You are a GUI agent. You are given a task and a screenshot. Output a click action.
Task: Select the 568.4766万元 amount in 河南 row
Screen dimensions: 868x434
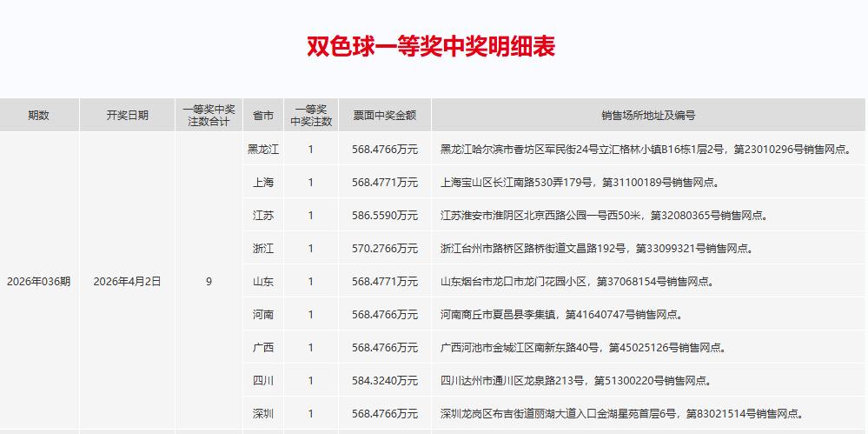pos(385,315)
